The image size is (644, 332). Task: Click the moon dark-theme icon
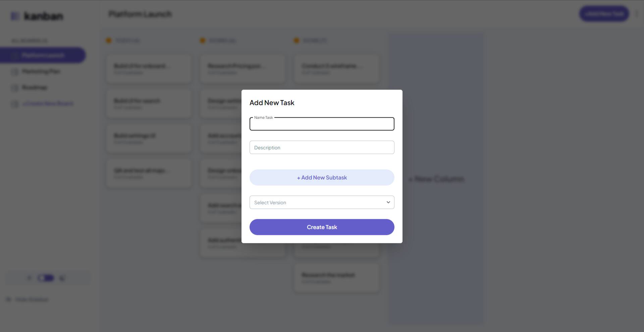coord(62,278)
